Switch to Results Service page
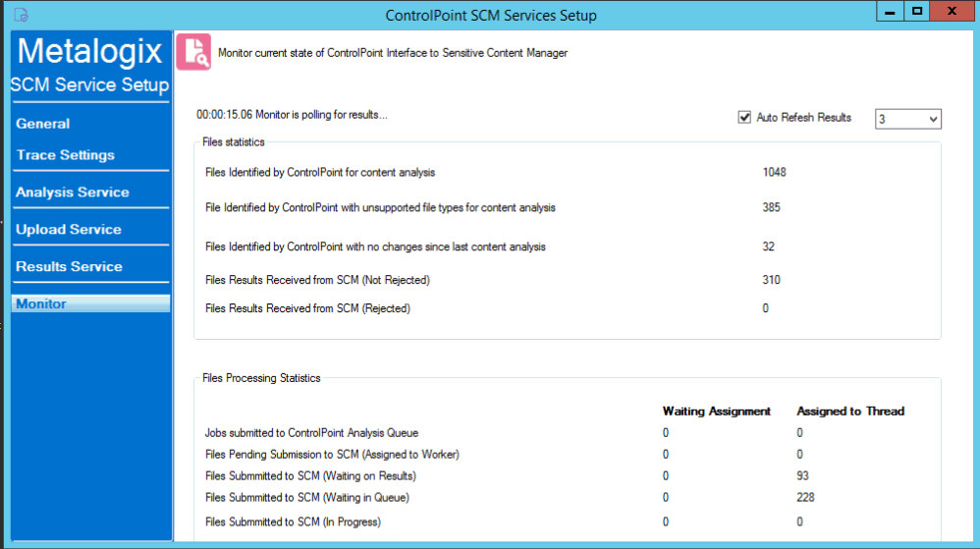Image resolution: width=980 pixels, height=549 pixels. coord(70,267)
